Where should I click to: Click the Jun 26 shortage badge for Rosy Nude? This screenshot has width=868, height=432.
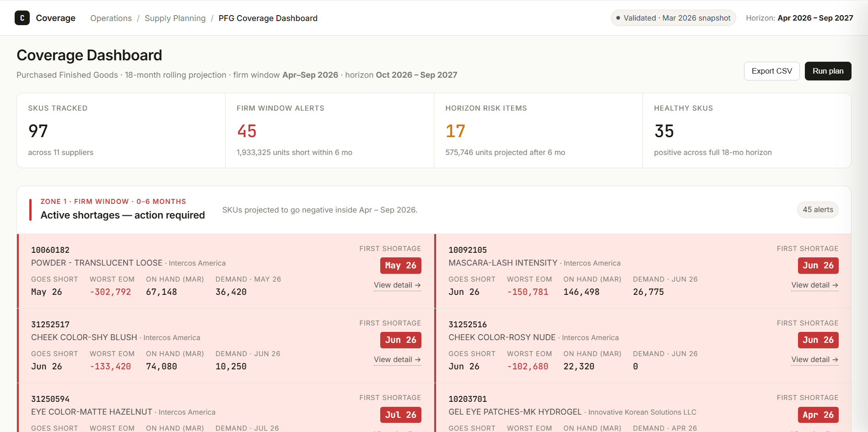[x=818, y=340]
